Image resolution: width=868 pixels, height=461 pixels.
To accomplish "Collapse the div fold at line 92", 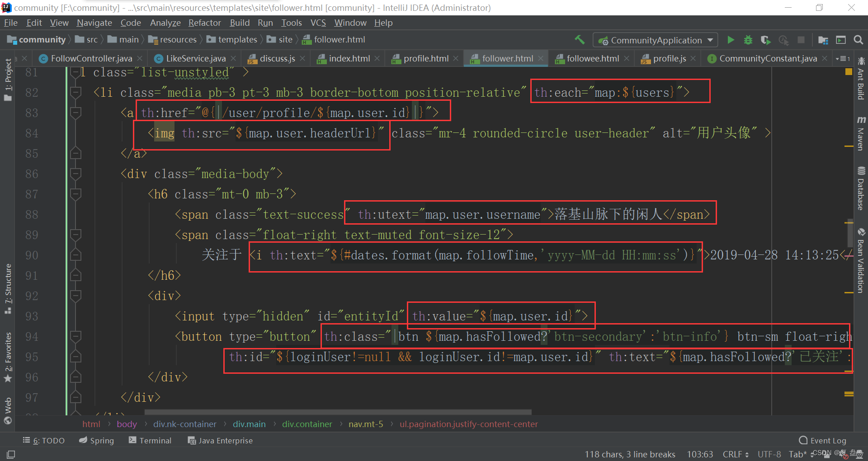I will coord(75,296).
